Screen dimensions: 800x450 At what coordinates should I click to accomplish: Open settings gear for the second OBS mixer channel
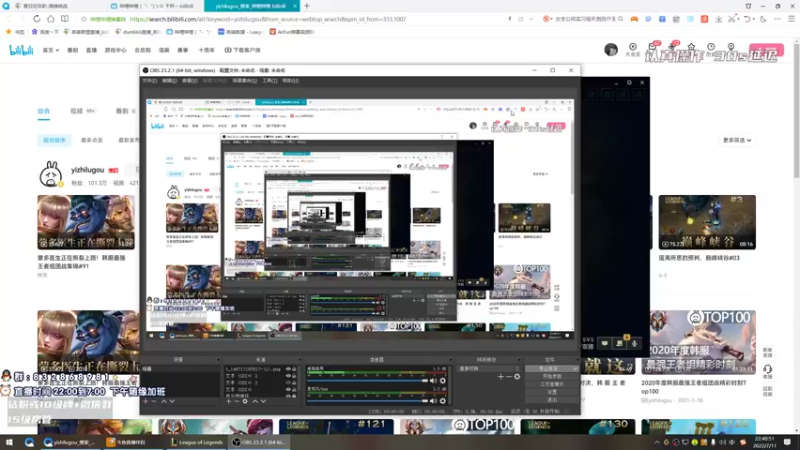click(x=442, y=401)
